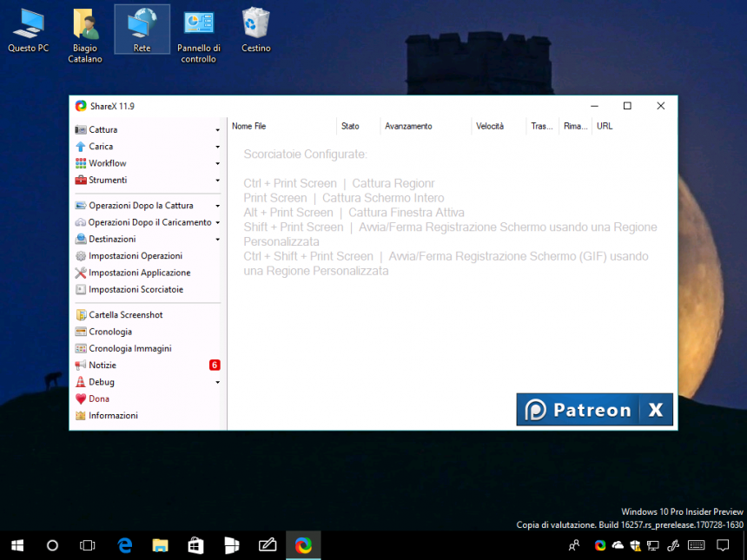747x560 pixels.
Task: Expand the Strumenti submenu arrow
Action: pyautogui.click(x=218, y=180)
